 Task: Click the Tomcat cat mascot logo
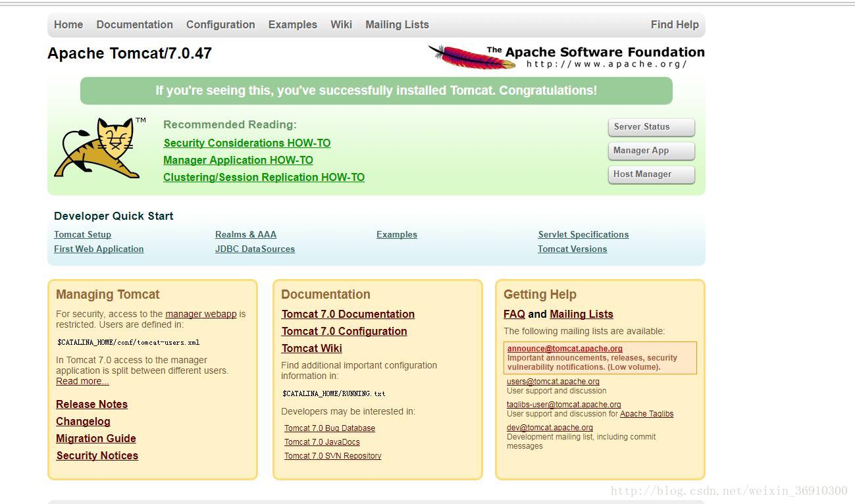click(x=100, y=148)
